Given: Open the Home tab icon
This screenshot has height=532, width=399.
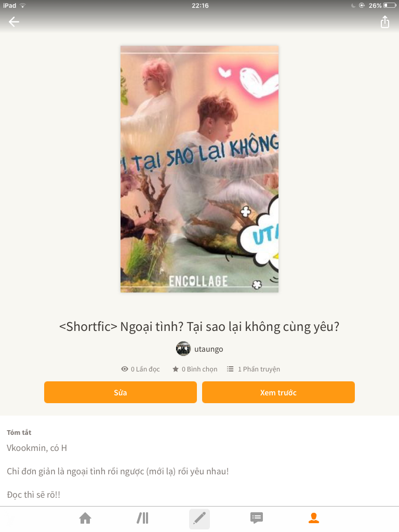Looking at the screenshot, I should click(85, 518).
